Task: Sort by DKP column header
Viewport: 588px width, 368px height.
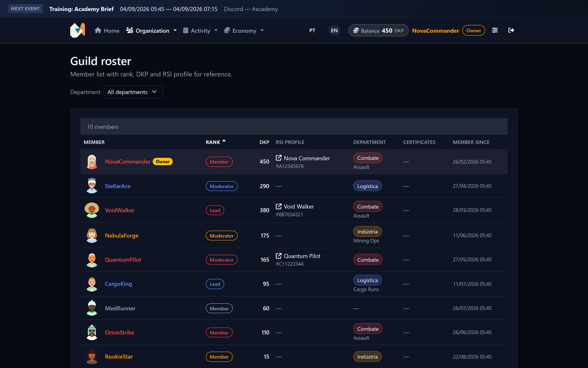Action: (264, 142)
